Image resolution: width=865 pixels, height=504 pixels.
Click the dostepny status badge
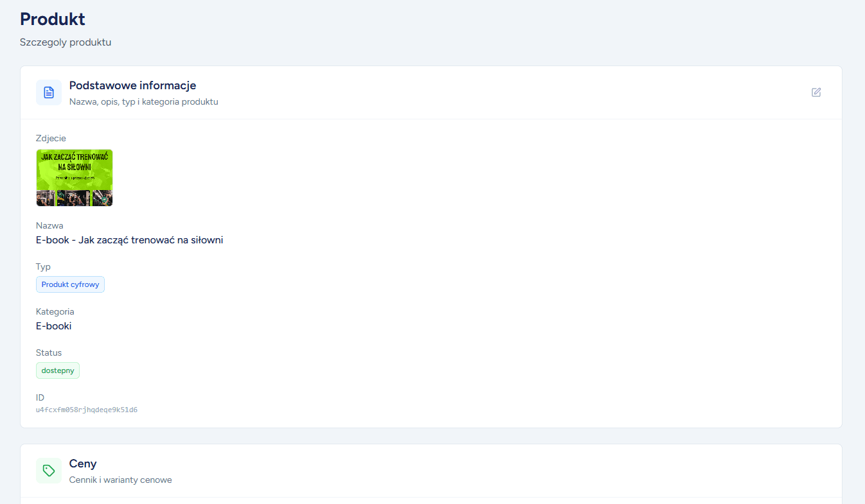pyautogui.click(x=57, y=370)
